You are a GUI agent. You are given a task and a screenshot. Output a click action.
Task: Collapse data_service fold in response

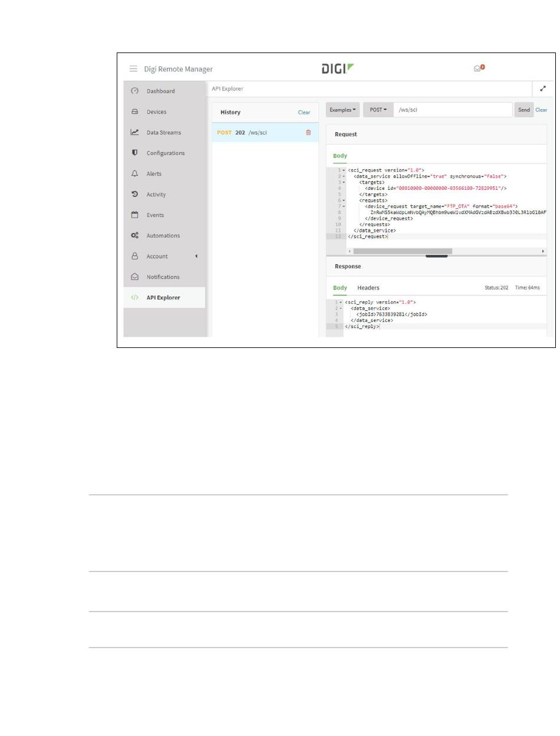(x=341, y=308)
